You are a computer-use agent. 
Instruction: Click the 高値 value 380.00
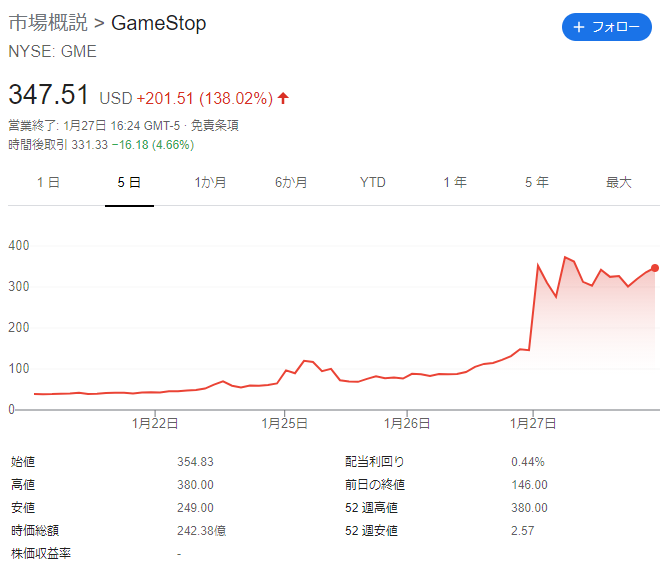coord(195,485)
